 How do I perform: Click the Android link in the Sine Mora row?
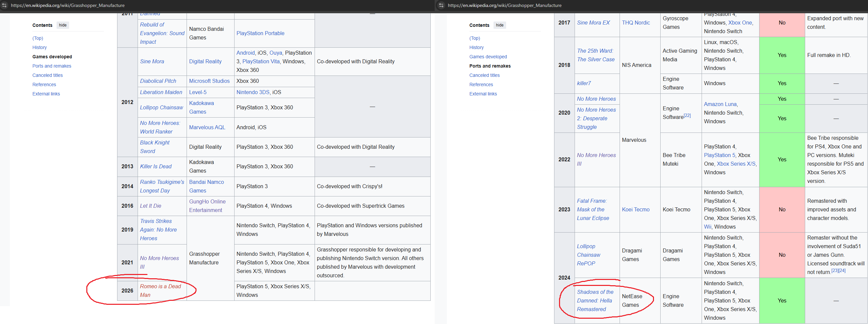pos(246,53)
